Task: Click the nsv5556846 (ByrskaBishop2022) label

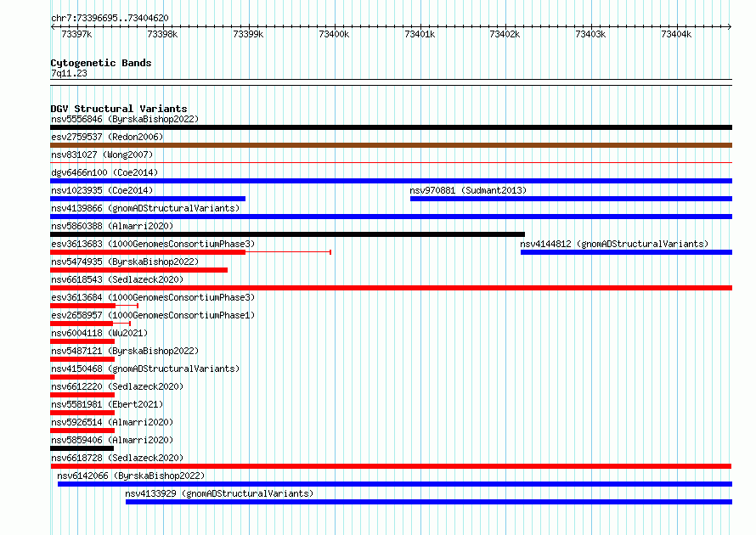Action: 125,119
